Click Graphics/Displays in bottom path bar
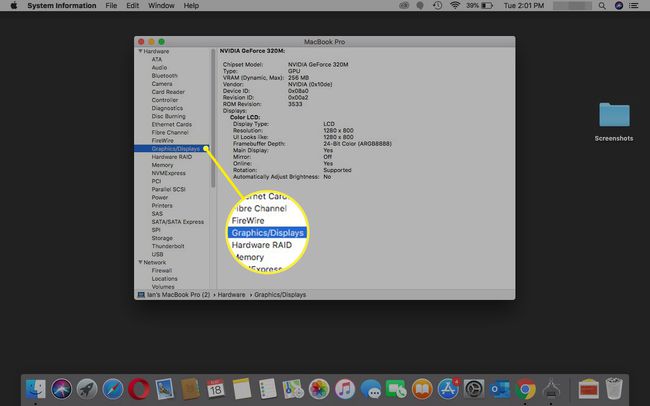 (x=280, y=294)
